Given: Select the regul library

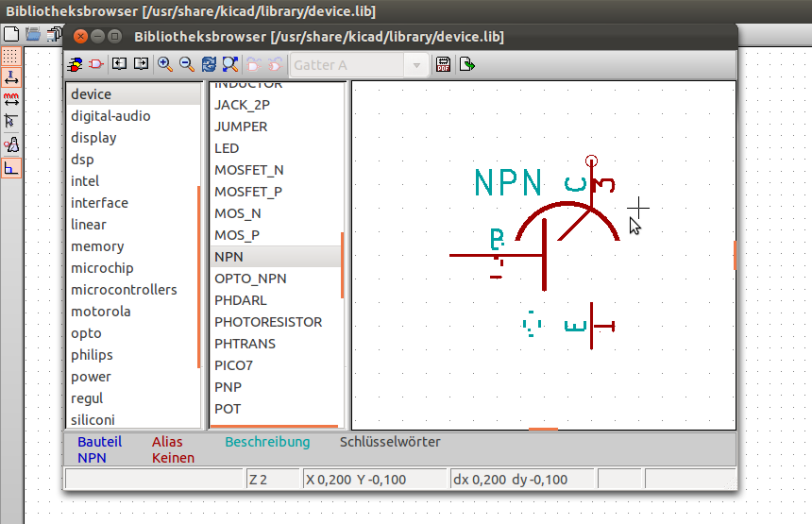Looking at the screenshot, I should 133,398.
